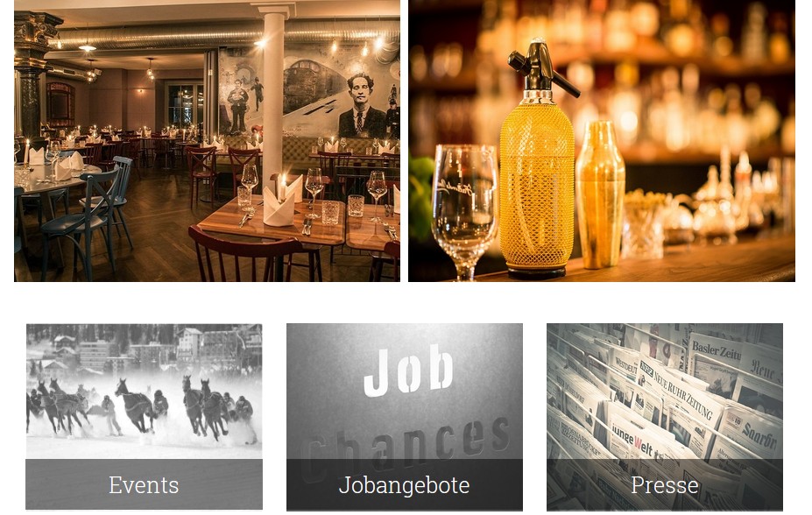Click the white word Job in tile
This screenshot has height=515, width=812.
point(408,370)
